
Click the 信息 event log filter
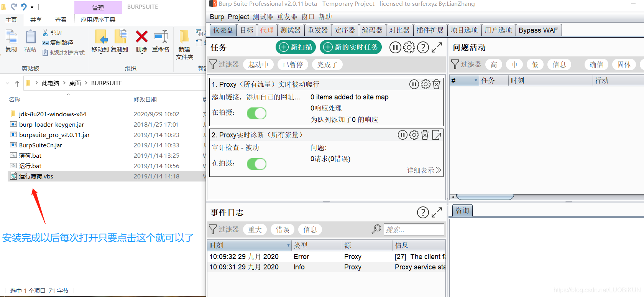310,229
